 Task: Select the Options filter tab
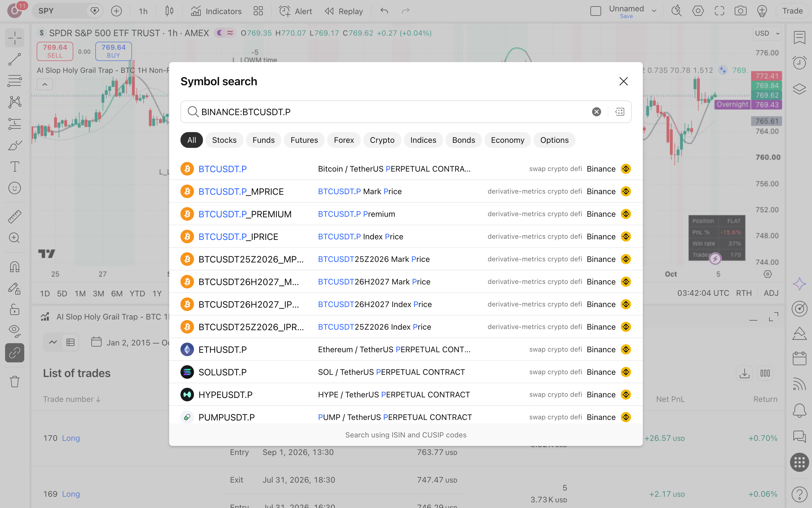[554, 140]
